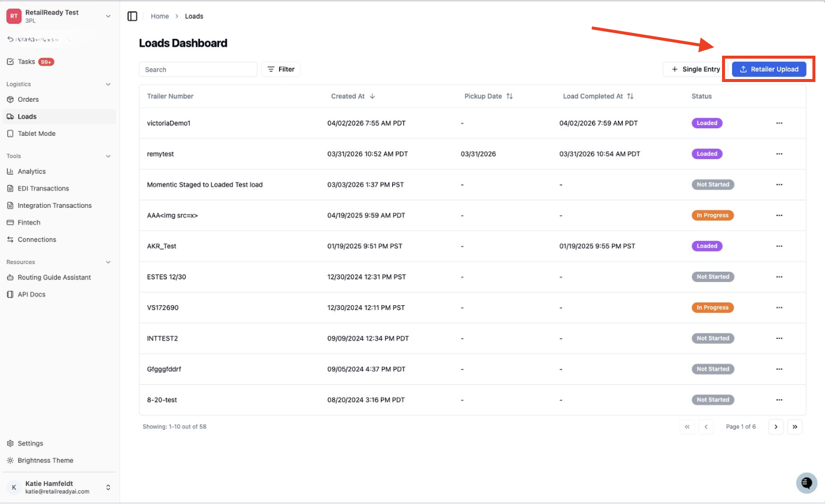Screen dimensions: 825x504
Task: Click the Single Entry button
Action: [x=695, y=69]
